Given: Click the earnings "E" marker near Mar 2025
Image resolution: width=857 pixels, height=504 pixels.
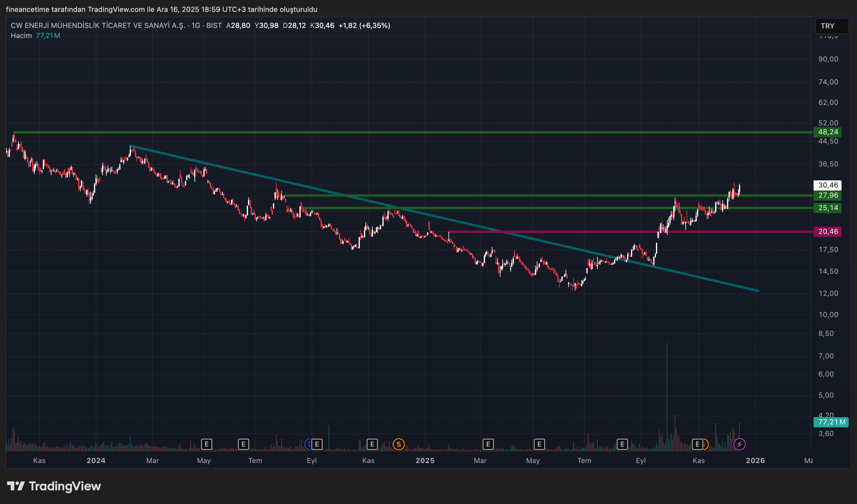Looking at the screenshot, I should point(488,444).
